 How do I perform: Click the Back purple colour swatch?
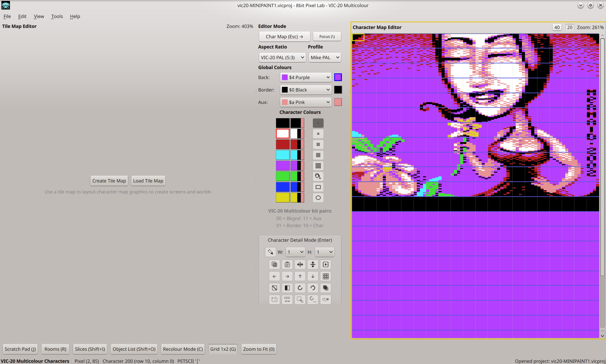coord(338,77)
